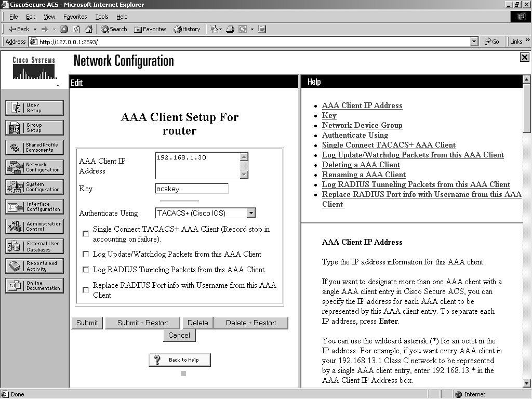Open the Key help link
This screenshot has width=532, height=399.
(329, 115)
